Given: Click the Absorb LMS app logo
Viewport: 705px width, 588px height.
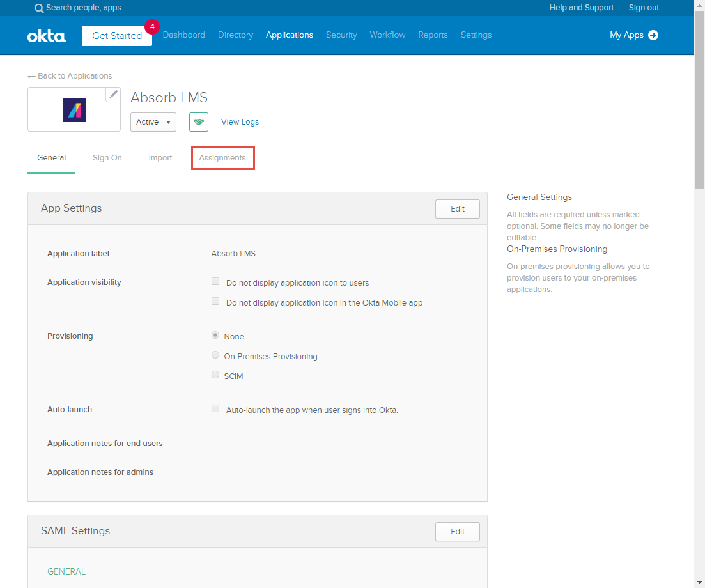Looking at the screenshot, I should pos(74,110).
